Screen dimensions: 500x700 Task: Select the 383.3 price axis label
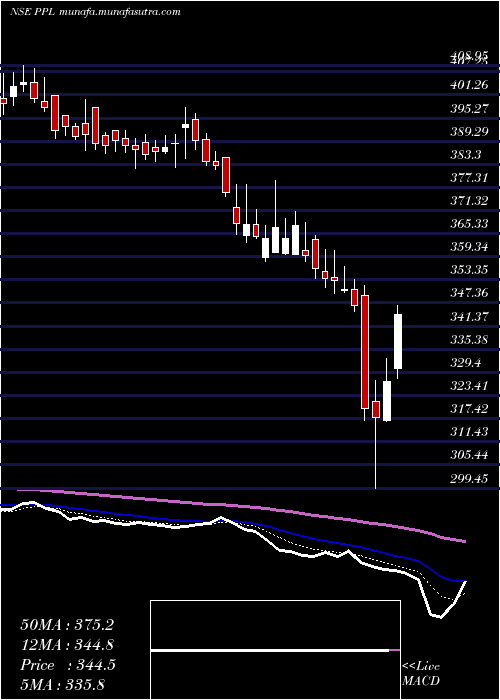pyautogui.click(x=466, y=154)
